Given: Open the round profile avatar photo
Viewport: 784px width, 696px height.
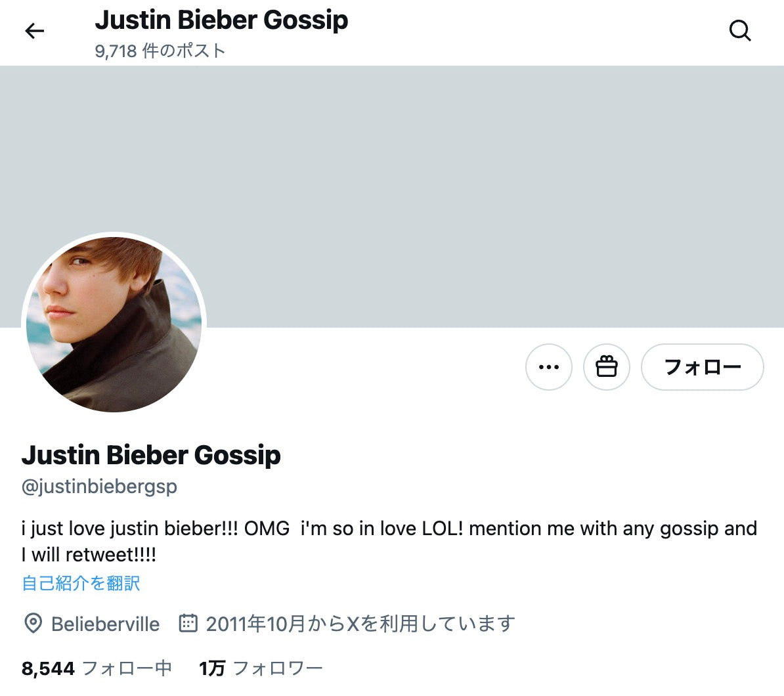Looking at the screenshot, I should point(114,324).
